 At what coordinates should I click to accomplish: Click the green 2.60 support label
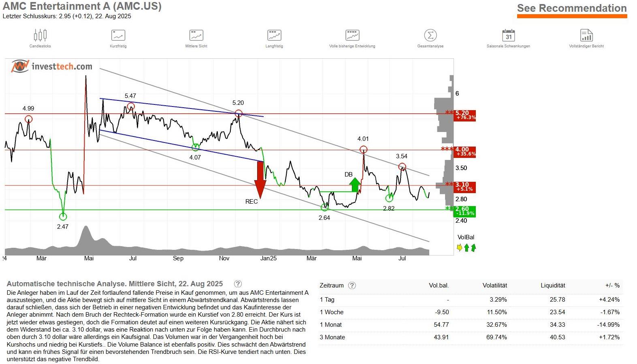[x=464, y=211]
